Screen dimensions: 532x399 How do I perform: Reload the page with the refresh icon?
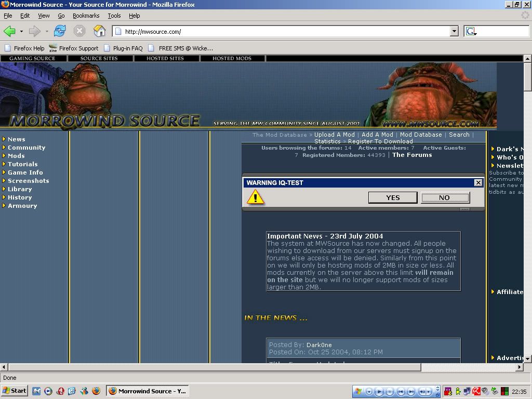pyautogui.click(x=60, y=31)
